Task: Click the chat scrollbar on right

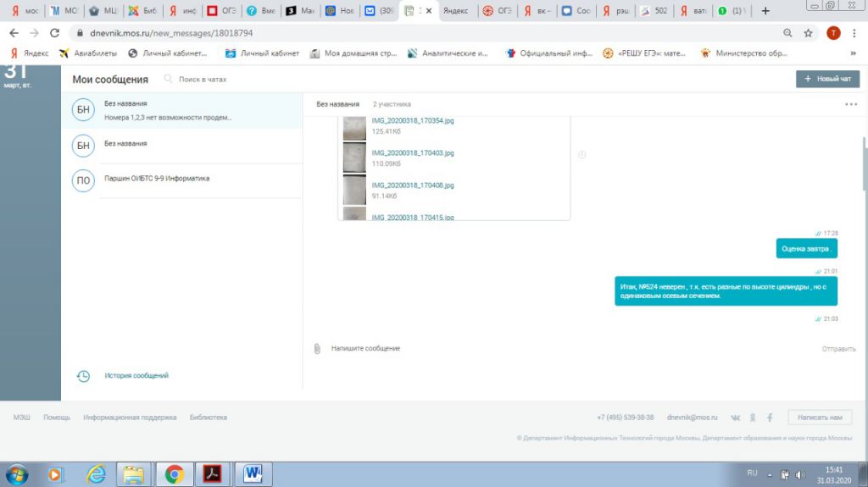Action: point(864,163)
